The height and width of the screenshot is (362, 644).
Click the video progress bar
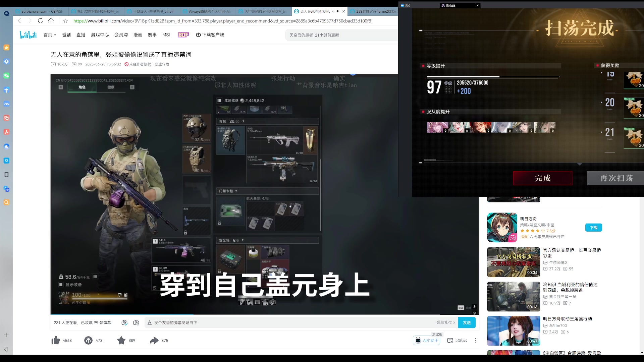tap(265, 314)
